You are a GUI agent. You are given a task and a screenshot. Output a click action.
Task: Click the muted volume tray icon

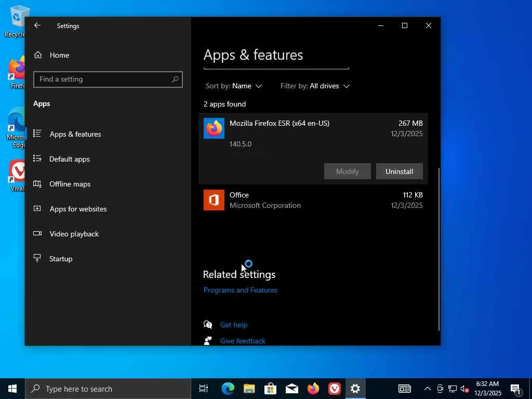point(465,389)
